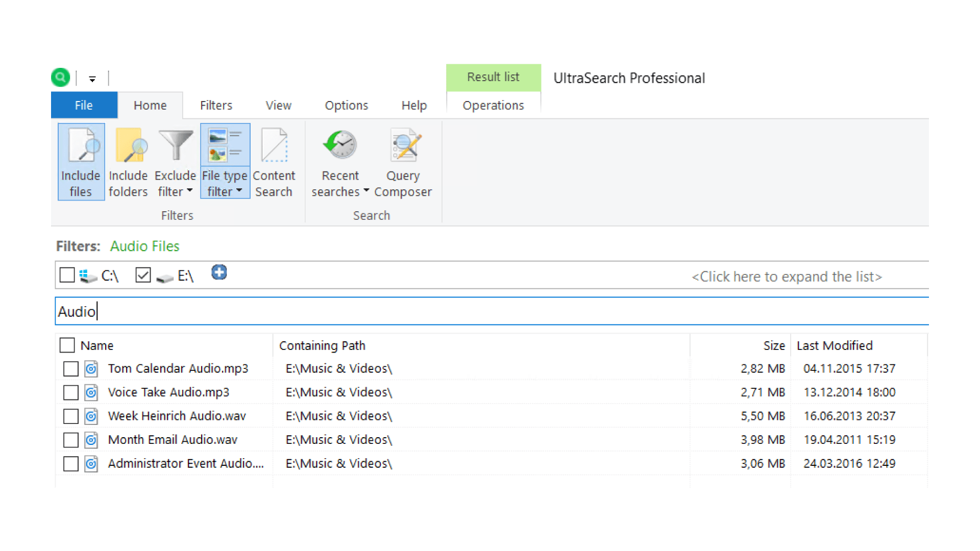This screenshot has height=551, width=980.
Task: Expand the drive list via the expand link
Action: click(787, 276)
